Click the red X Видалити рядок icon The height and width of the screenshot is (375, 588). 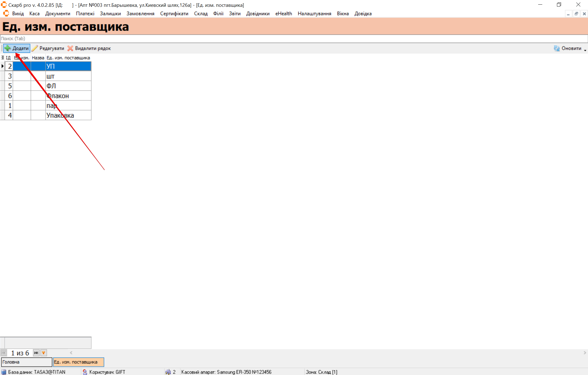pos(70,48)
